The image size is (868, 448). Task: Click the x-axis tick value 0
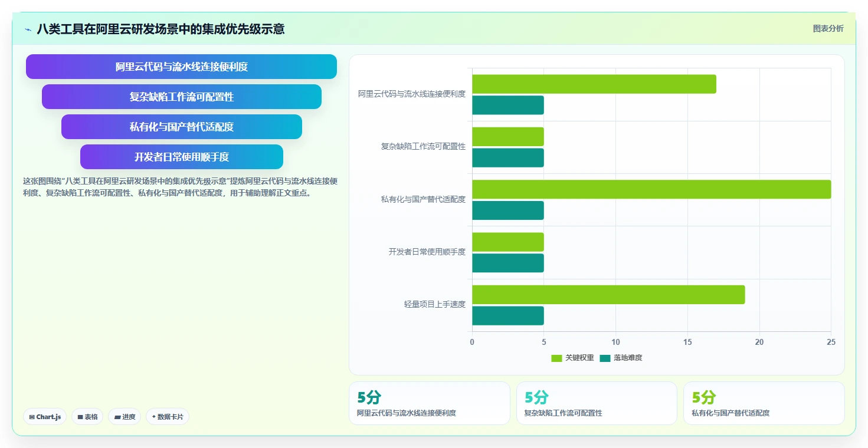point(472,342)
